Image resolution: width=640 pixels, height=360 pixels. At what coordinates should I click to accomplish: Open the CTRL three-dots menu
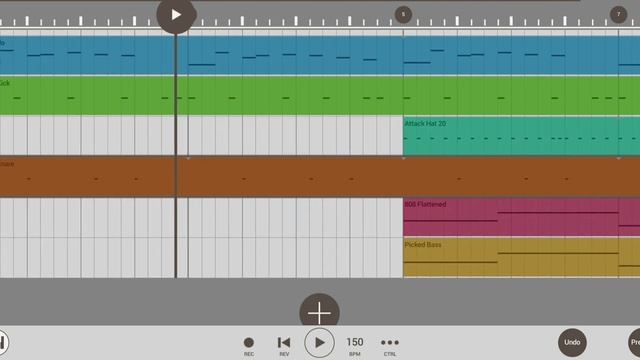point(390,345)
